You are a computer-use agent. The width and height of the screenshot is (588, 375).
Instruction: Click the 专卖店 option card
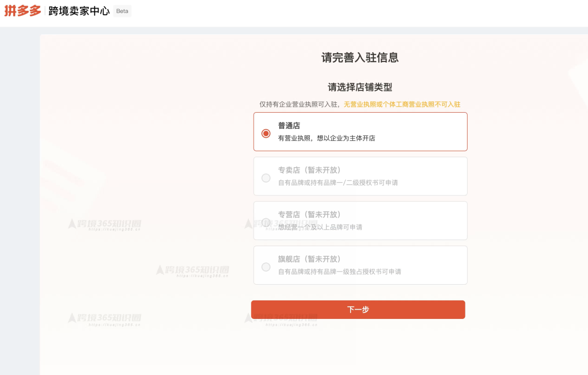359,176
